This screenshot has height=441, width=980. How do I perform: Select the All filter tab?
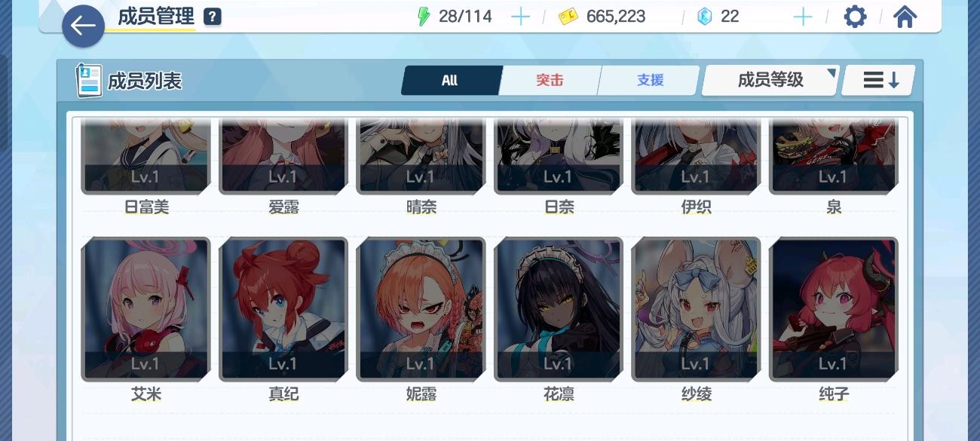tap(450, 80)
